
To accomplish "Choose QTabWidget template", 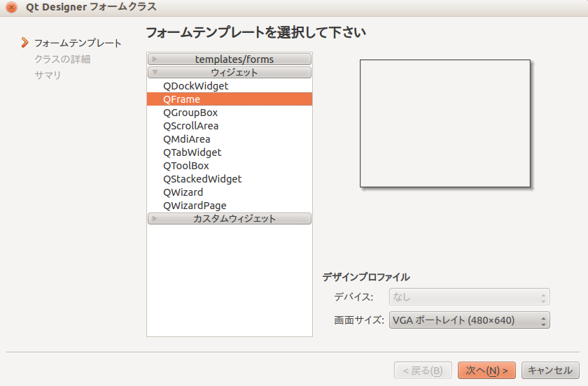I will point(230,152).
